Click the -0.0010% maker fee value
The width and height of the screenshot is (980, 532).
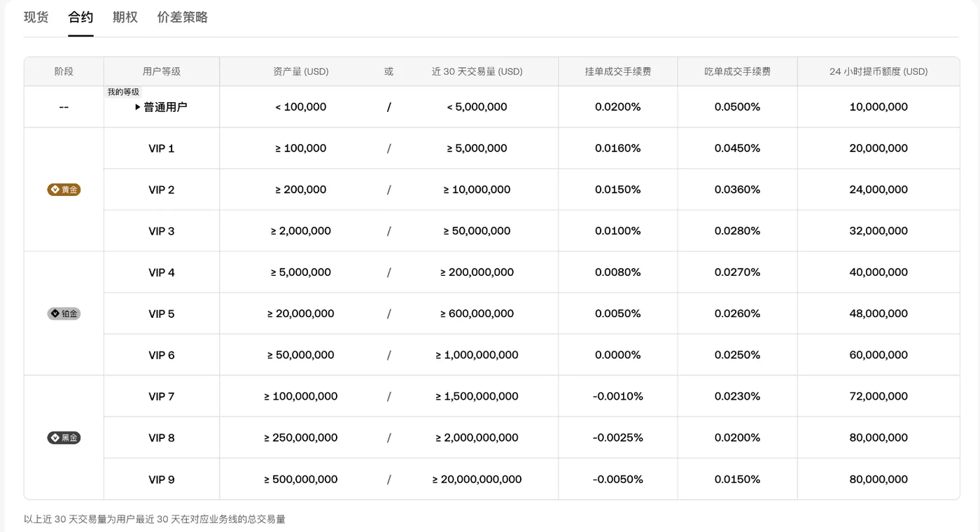click(x=618, y=396)
